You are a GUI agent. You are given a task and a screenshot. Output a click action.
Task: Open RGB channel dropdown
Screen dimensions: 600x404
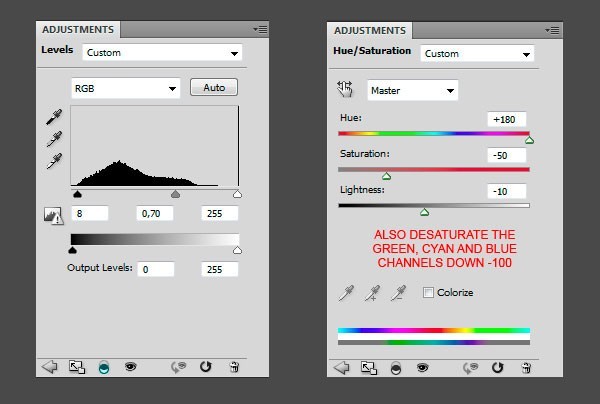click(x=126, y=88)
